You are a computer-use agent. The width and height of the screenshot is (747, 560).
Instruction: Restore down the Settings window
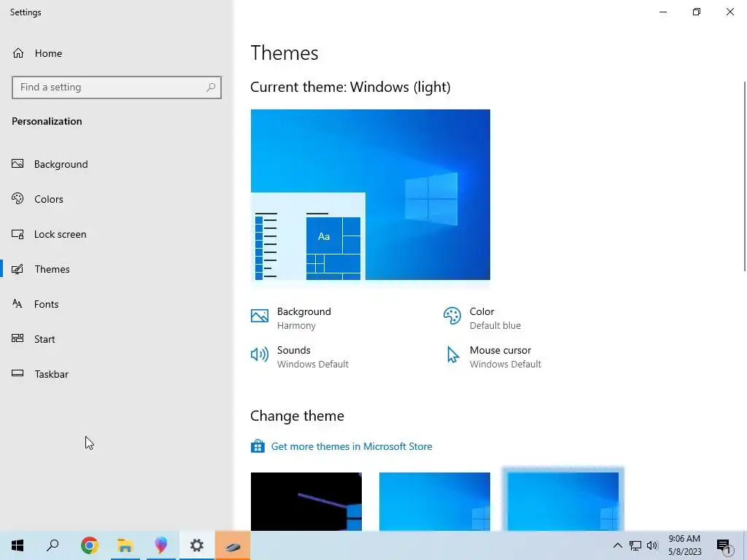(697, 12)
